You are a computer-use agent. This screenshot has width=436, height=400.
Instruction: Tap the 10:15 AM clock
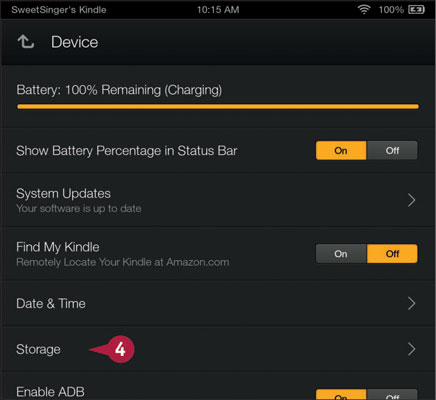[218, 10]
